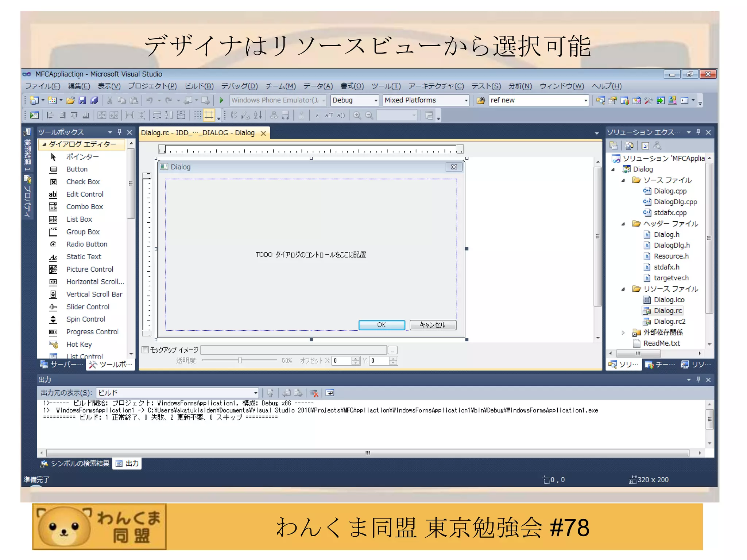Toggle the grid display toolbar button
This screenshot has width=747, height=560.
click(x=197, y=116)
